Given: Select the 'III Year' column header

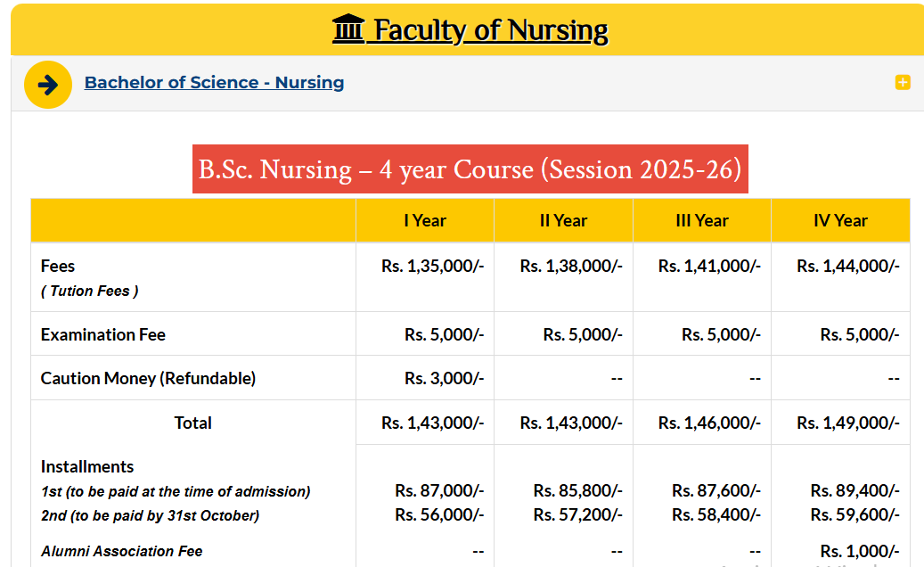Looking at the screenshot, I should 701,220.
